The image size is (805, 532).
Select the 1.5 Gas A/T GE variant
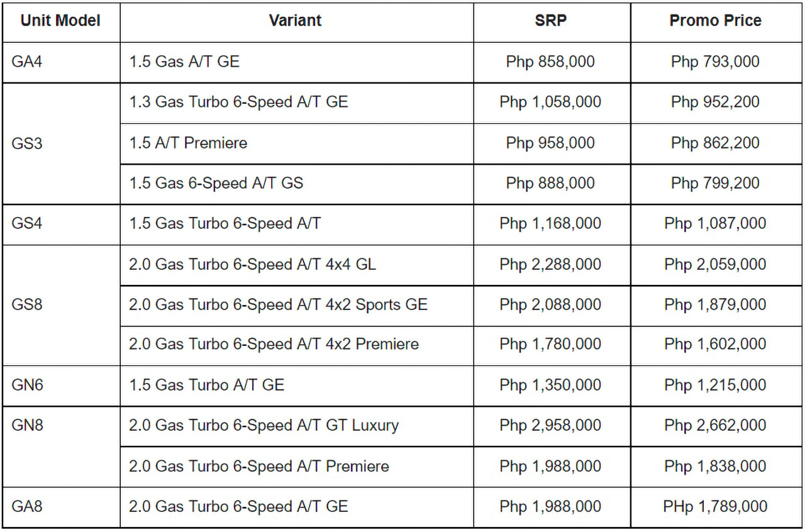click(184, 62)
